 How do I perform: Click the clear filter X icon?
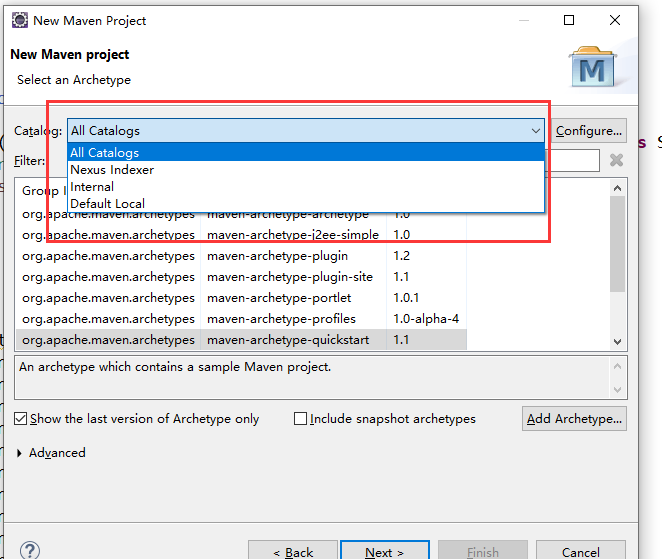616,160
